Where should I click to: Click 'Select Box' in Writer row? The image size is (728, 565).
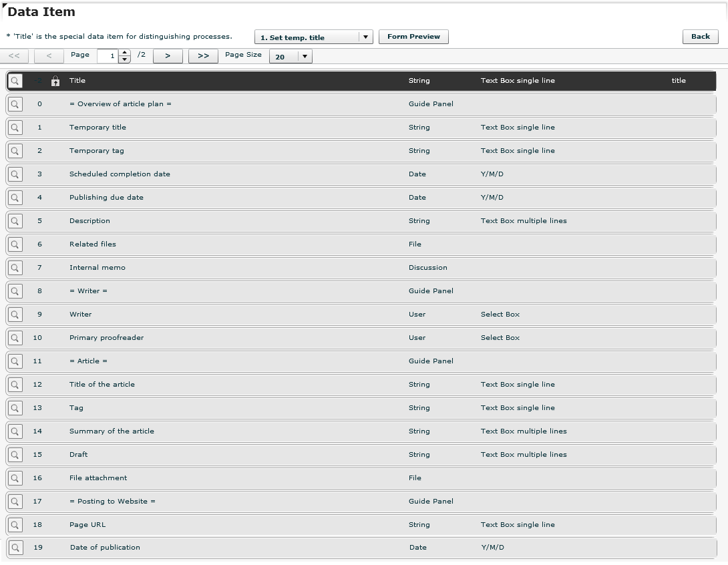coord(500,315)
